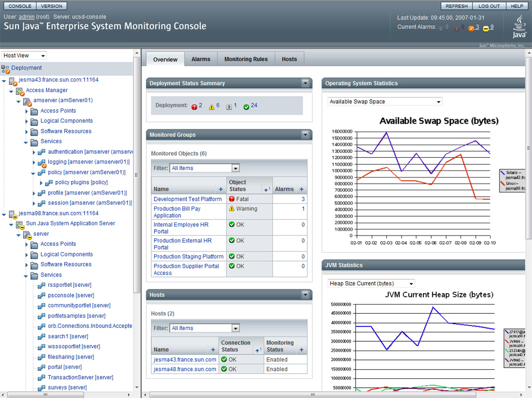Click the Sun Java System Application Server icon
The height and width of the screenshot is (398, 532).
pos(20,225)
